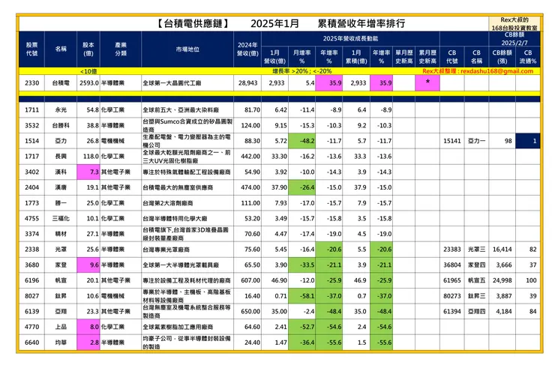Screen dimensions: 555x392
Task: Click the 台灣第2大溶劑廠商 description
Action: 168,202
